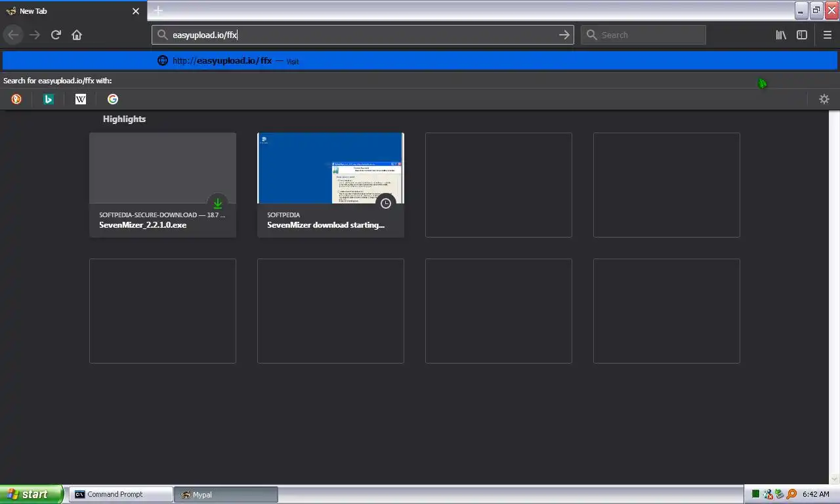
Task: Open the home page
Action: [77, 35]
